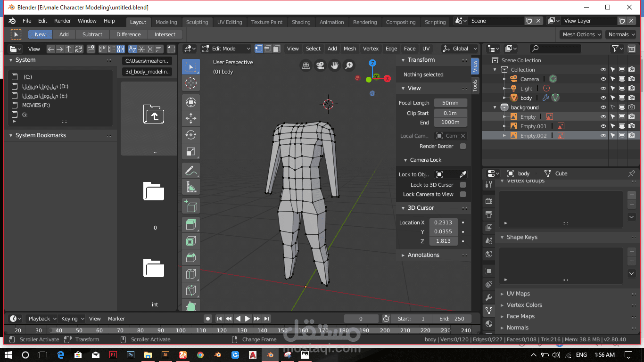Screen dimensions: 644x362
Task: Expand the Annotations panel
Action: point(423,255)
